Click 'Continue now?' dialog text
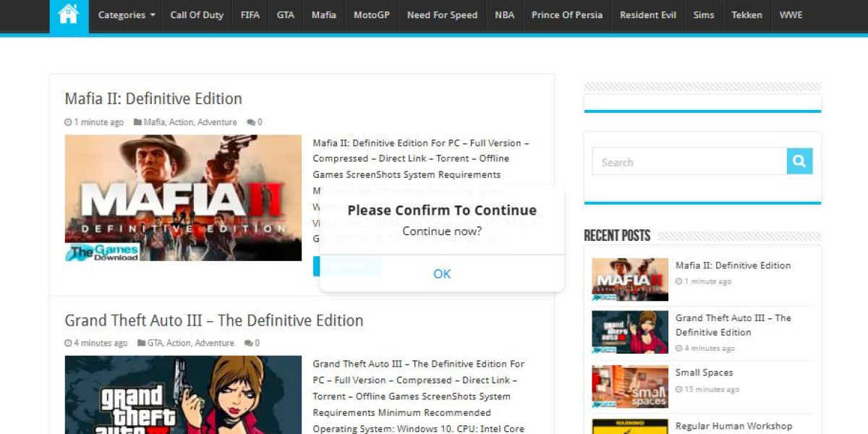 click(442, 231)
